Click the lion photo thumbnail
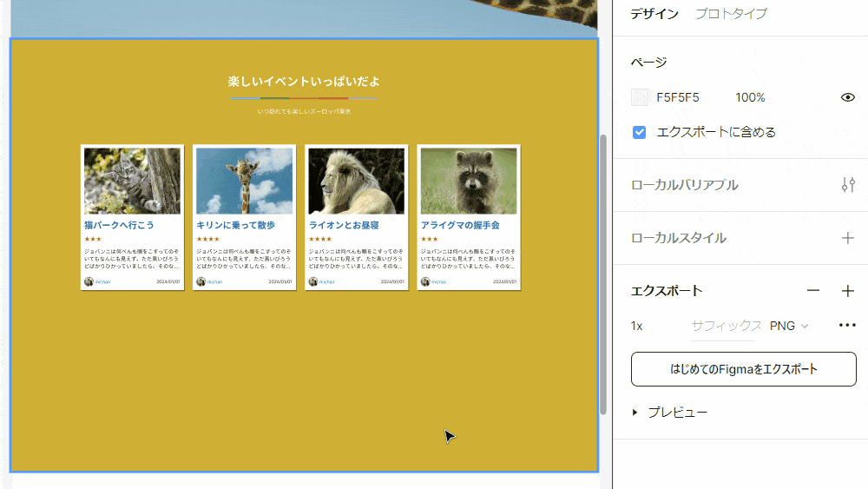 click(x=357, y=181)
